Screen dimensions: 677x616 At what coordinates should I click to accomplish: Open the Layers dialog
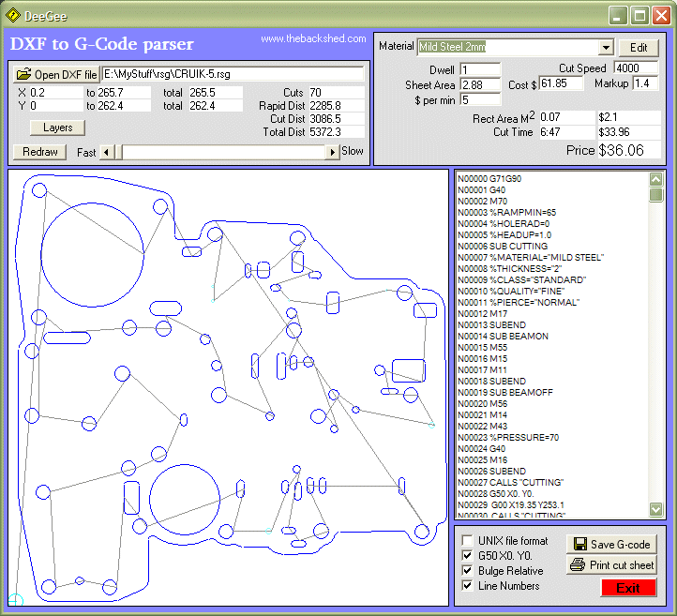pyautogui.click(x=57, y=128)
